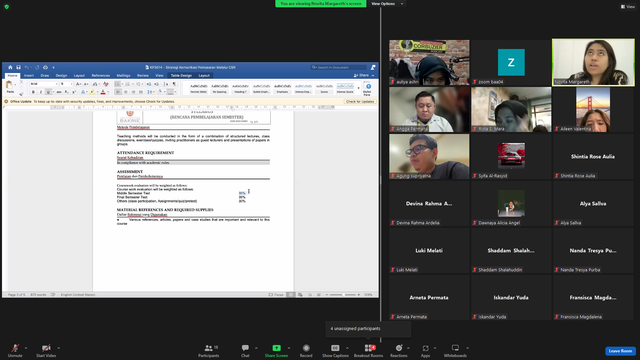
Task: Start recording with the Record button
Action: pyautogui.click(x=306, y=350)
